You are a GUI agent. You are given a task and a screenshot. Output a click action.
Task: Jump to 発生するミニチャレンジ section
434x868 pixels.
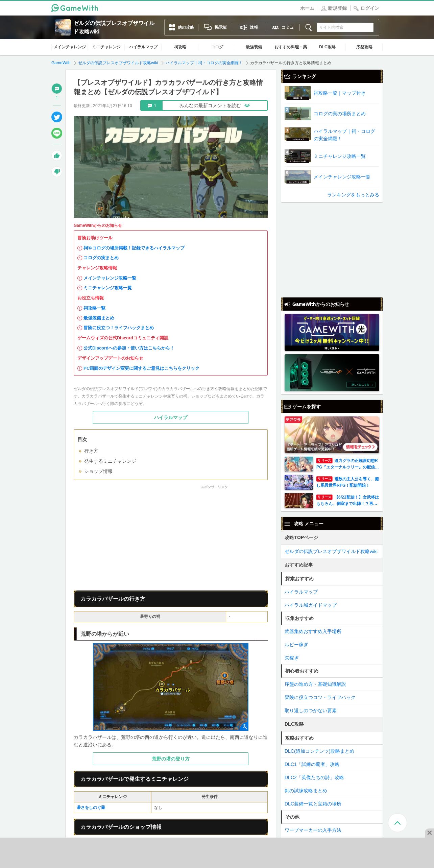pyautogui.click(x=110, y=461)
